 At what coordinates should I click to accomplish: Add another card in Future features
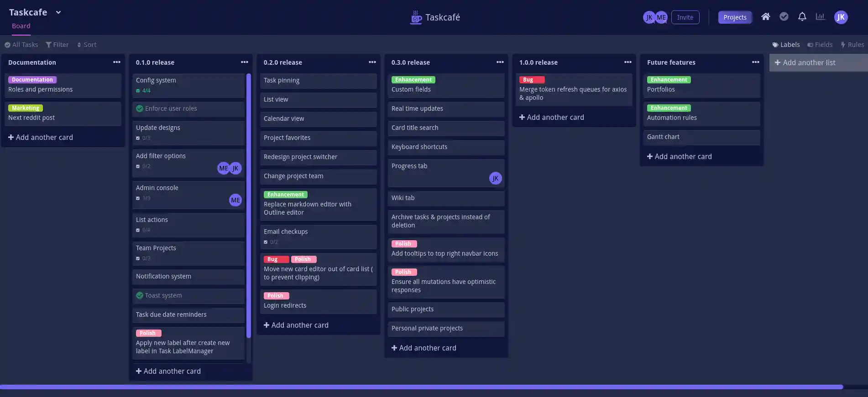click(680, 156)
